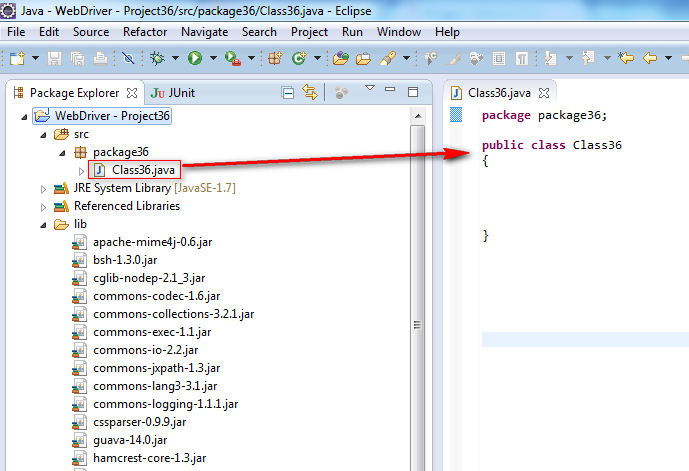Toggle the Skip All Breakpoints icon
Screen dimensions: 689x471
click(x=128, y=58)
